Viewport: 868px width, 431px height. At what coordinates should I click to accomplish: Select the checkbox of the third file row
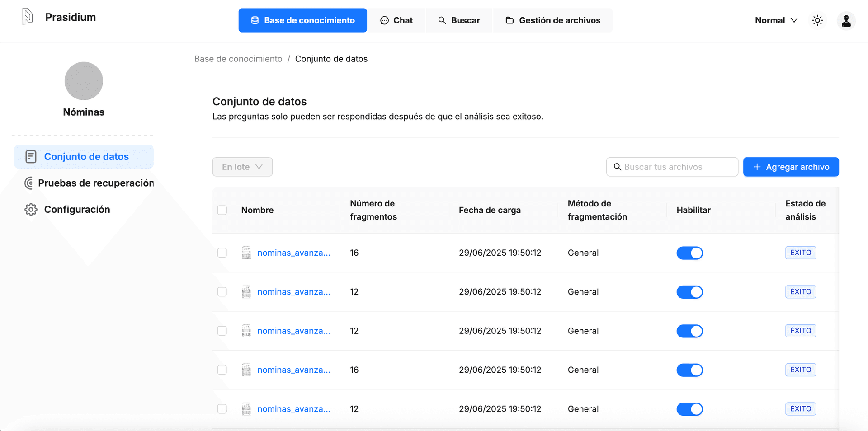click(x=222, y=331)
